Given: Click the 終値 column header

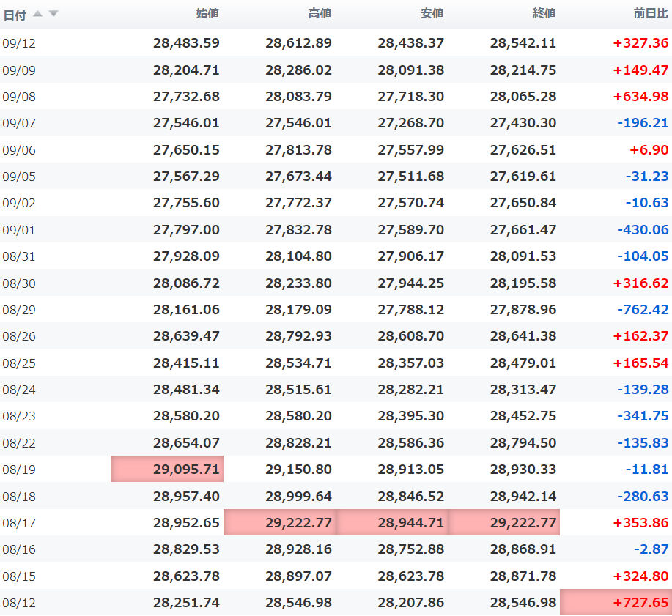Looking at the screenshot, I should [544, 14].
